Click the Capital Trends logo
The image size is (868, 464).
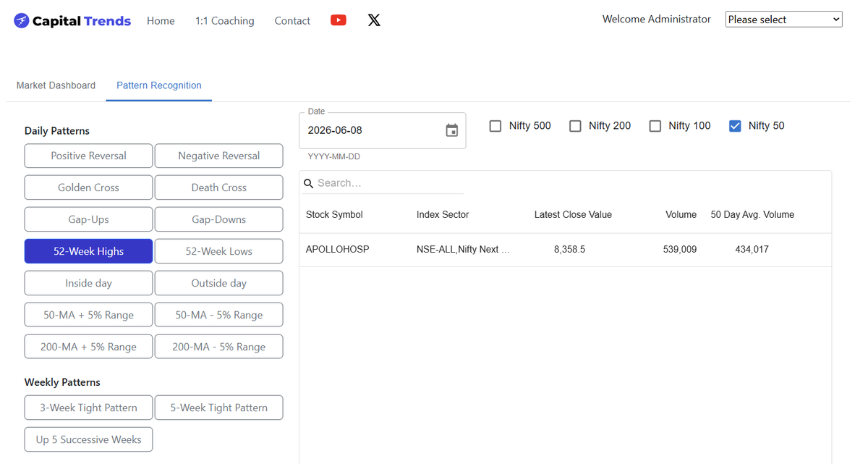(x=72, y=21)
